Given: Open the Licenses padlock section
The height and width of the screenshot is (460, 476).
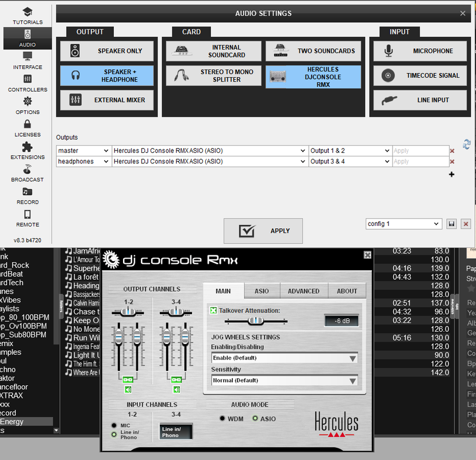Looking at the screenshot, I should (28, 128).
